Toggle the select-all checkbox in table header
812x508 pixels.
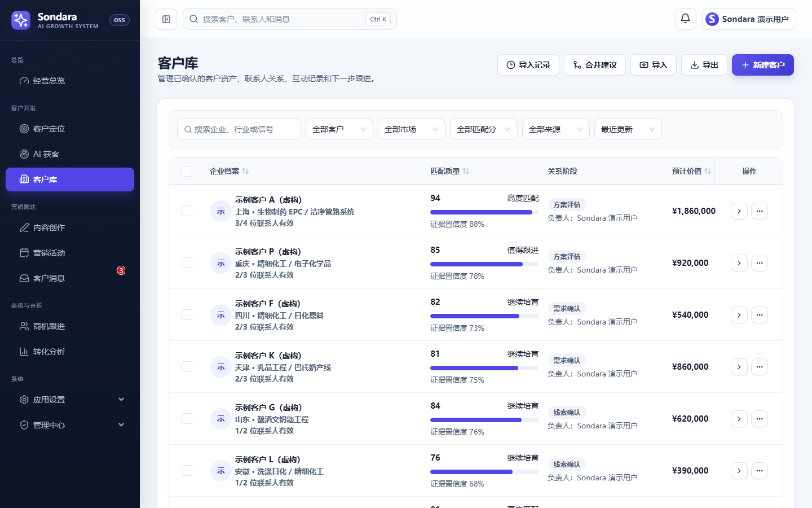coord(187,171)
